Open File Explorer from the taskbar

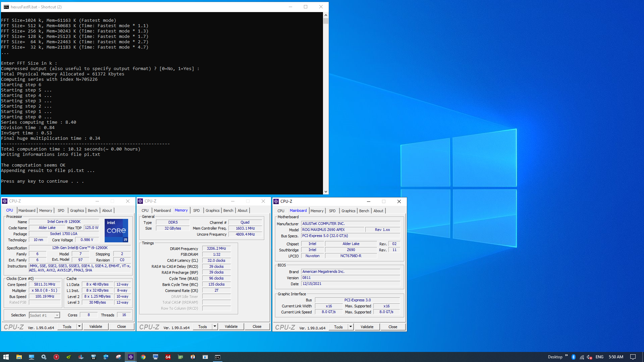coord(19,357)
